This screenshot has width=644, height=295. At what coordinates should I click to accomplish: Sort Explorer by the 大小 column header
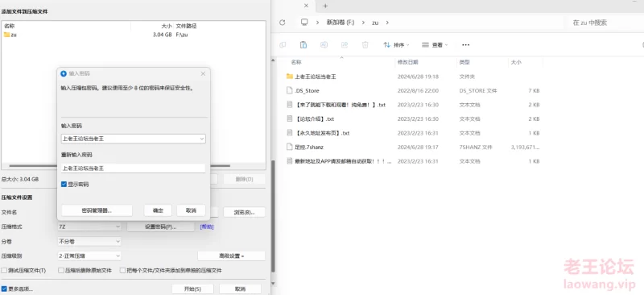click(x=516, y=62)
